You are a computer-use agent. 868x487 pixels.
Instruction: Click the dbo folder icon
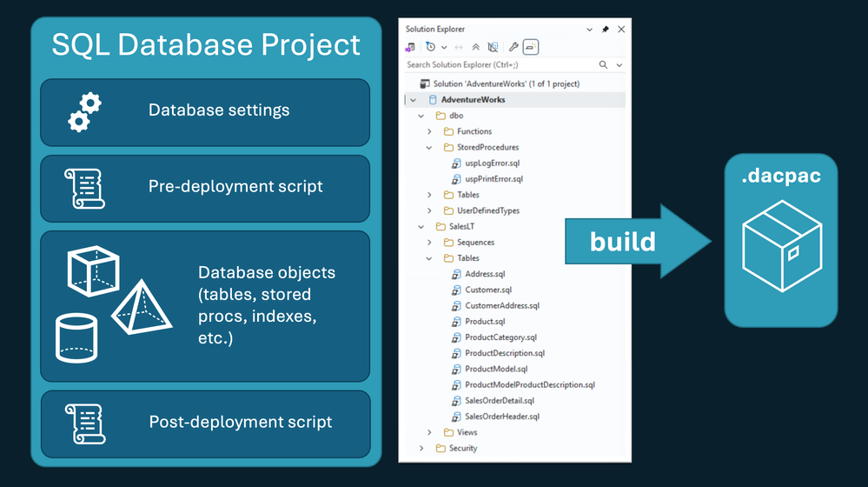click(441, 116)
